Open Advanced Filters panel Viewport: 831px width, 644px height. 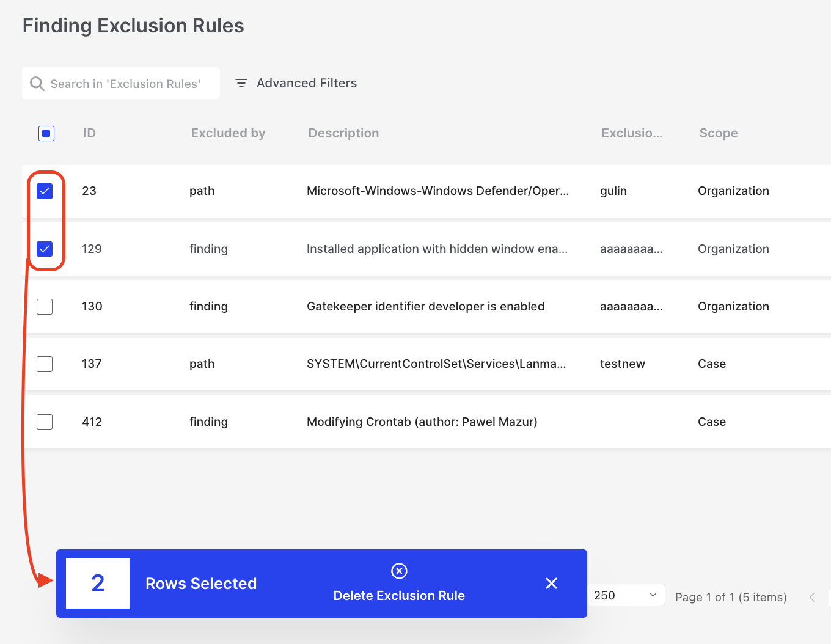coord(306,83)
